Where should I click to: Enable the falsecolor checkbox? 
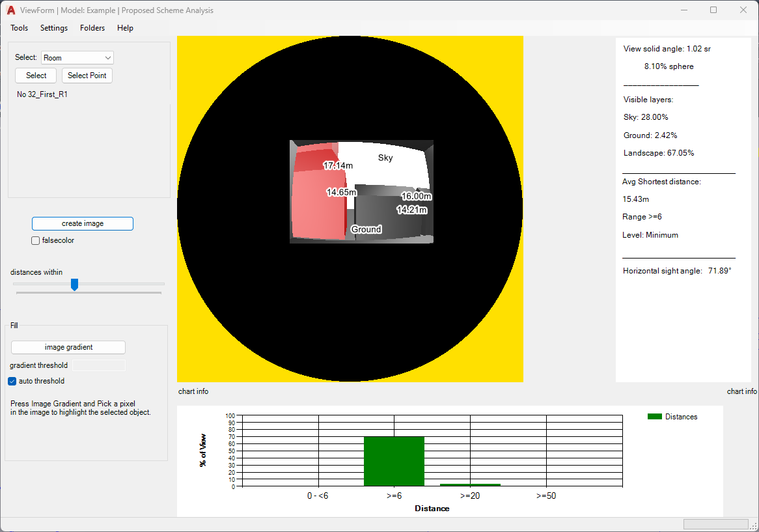tap(36, 241)
